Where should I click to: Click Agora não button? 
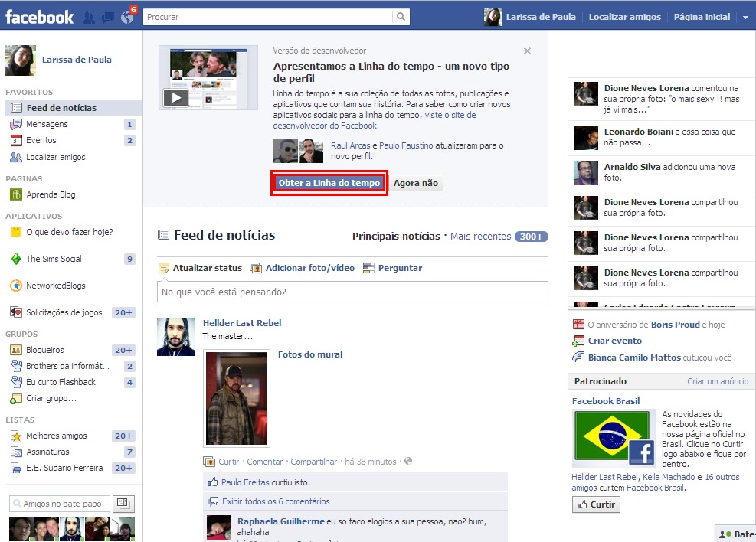click(416, 183)
